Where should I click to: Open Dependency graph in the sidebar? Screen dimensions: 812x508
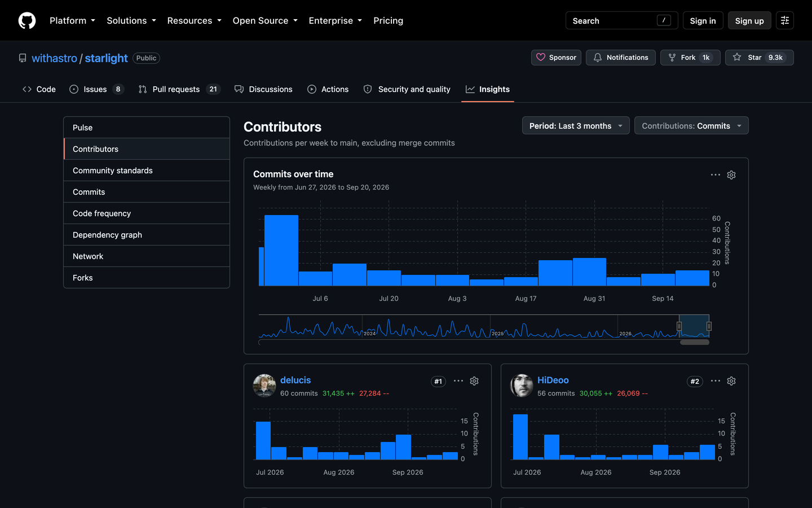147,235
